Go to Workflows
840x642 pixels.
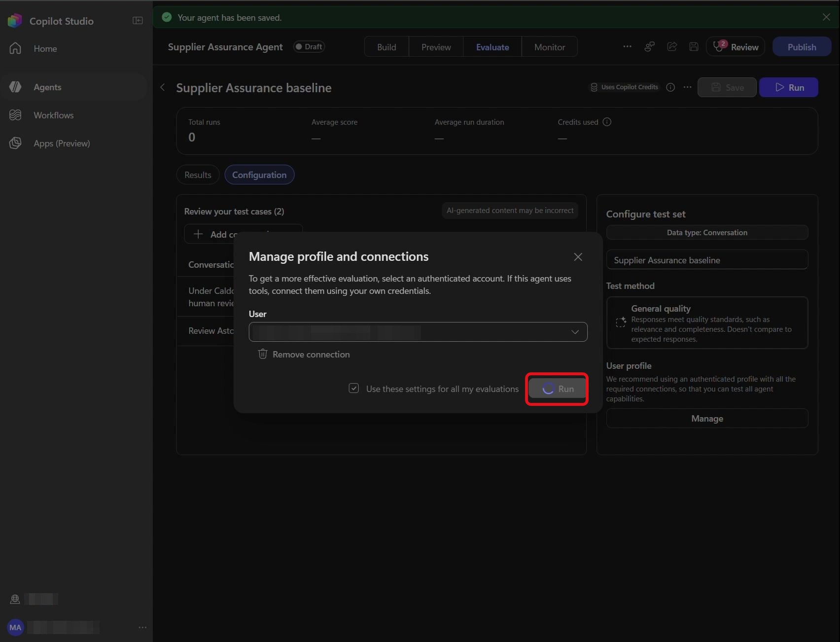[53, 115]
